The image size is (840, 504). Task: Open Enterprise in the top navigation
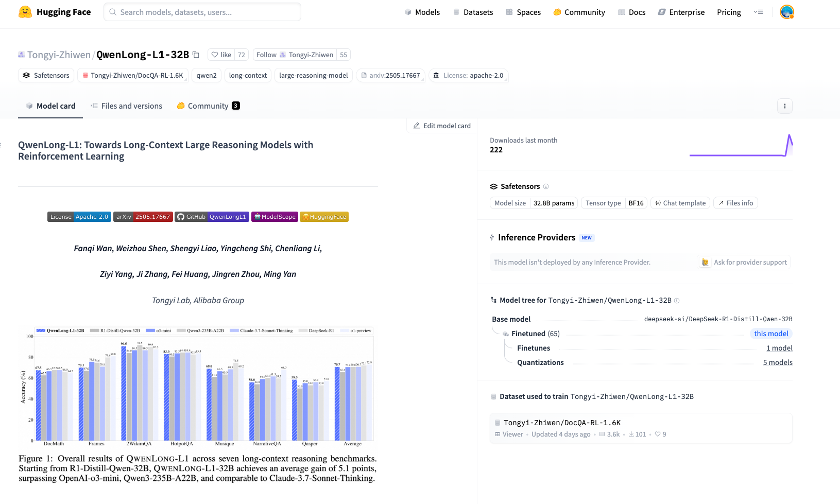coord(681,12)
